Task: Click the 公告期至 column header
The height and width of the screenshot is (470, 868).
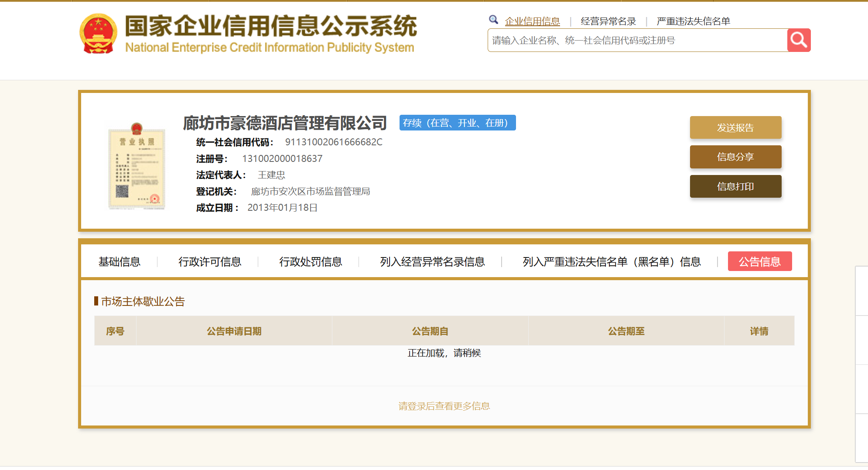Action: [626, 331]
